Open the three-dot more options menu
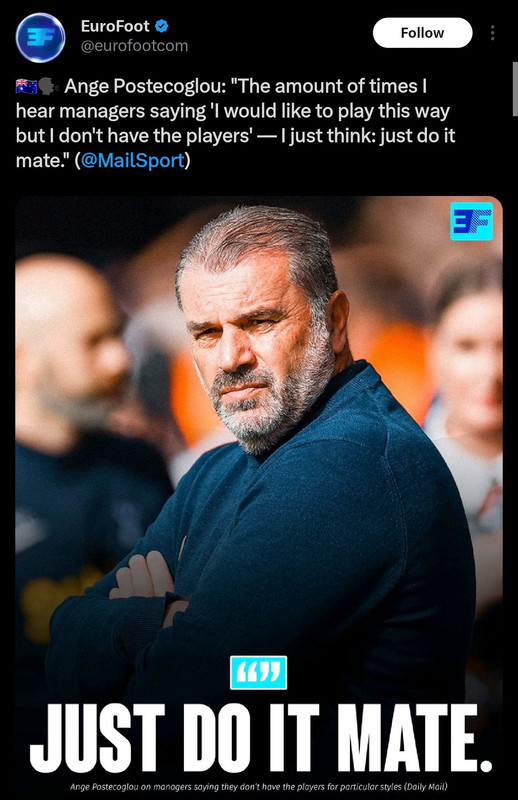This screenshot has width=518, height=800. click(492, 33)
